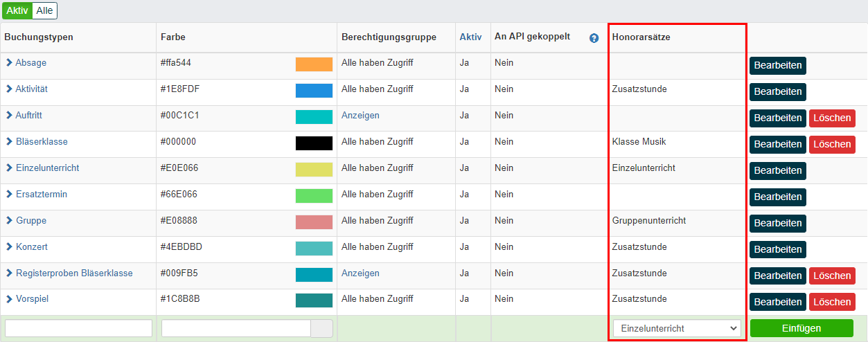Expand the Bläserklasse row chevron
This screenshot has height=342, width=868.
(x=10, y=141)
